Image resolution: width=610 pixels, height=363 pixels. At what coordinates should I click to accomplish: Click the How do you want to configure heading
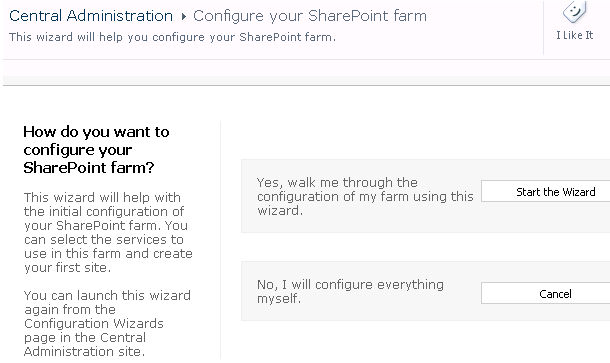(96, 150)
